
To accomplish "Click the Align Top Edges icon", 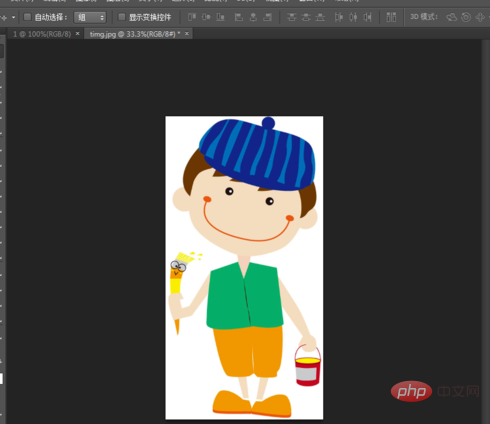I will click(192, 17).
